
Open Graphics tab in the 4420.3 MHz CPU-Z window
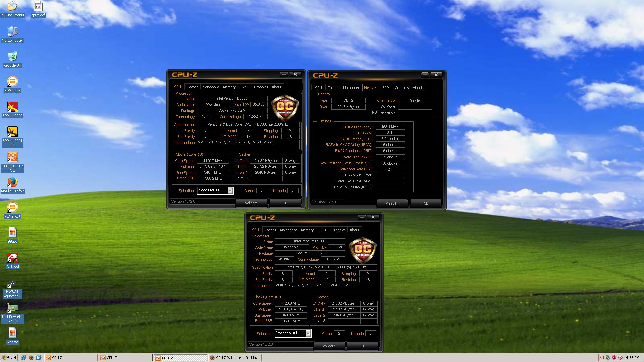tap(338, 230)
